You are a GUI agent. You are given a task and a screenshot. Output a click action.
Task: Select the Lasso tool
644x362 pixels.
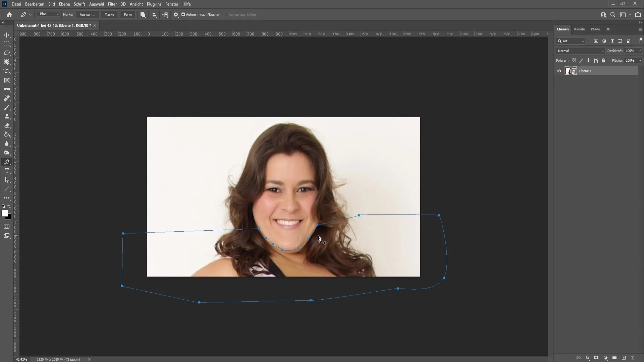pyautogui.click(x=7, y=53)
